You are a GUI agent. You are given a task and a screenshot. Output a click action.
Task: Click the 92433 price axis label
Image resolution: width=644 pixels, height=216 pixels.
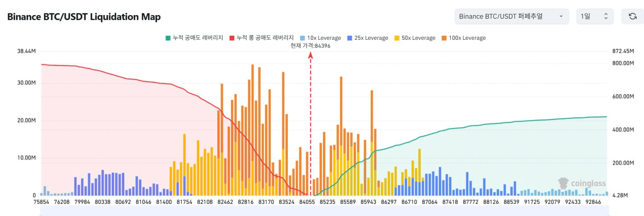(573, 202)
